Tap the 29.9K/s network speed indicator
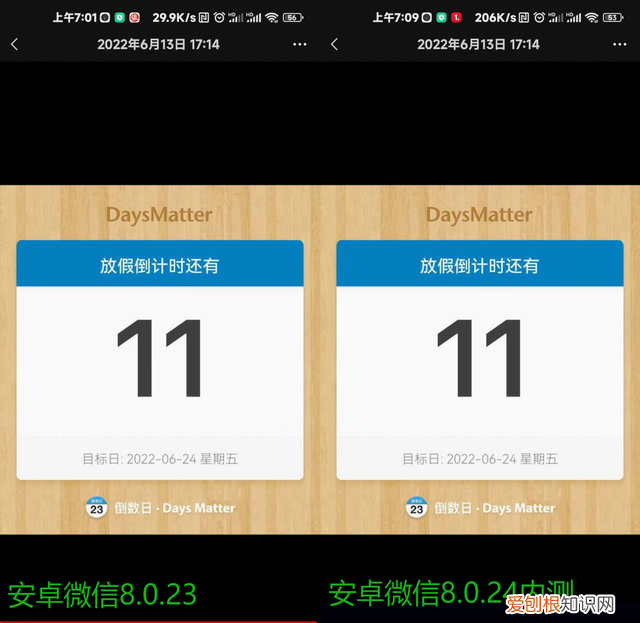Image resolution: width=640 pixels, height=623 pixels. (174, 18)
